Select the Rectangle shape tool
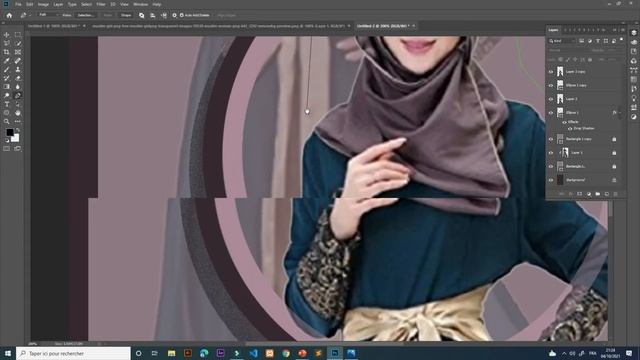The width and height of the screenshot is (640, 360). click(7, 113)
